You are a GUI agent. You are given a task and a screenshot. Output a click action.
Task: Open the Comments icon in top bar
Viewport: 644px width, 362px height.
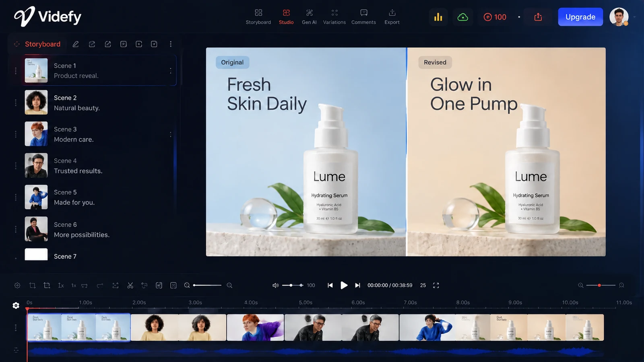click(x=363, y=13)
